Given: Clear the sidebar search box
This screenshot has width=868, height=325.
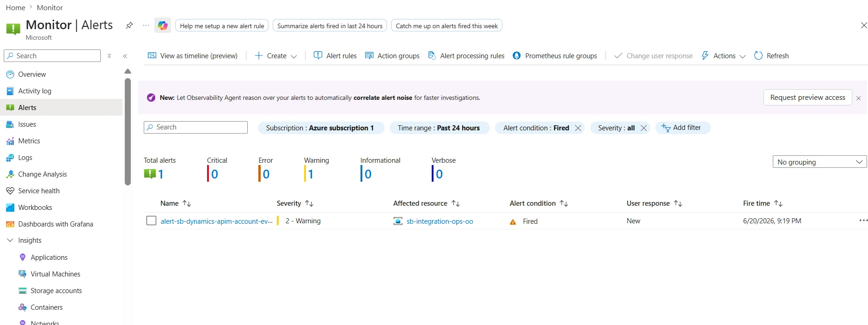Looking at the screenshot, I should 110,55.
